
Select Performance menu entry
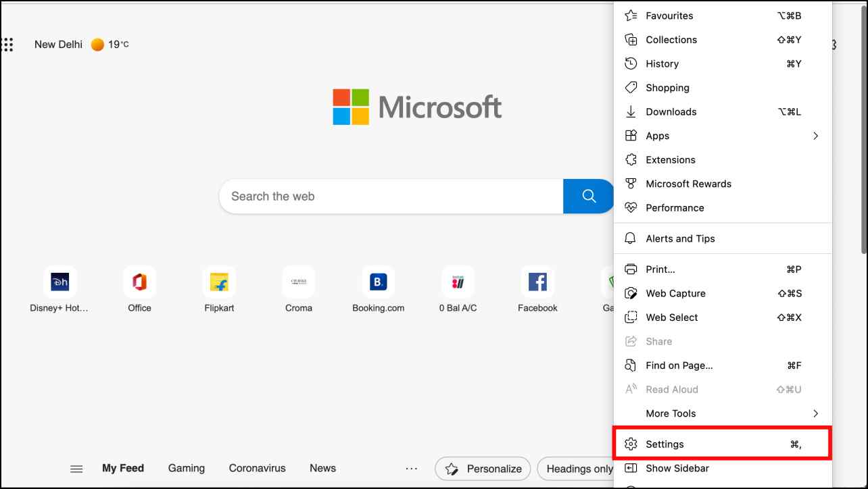723,208
